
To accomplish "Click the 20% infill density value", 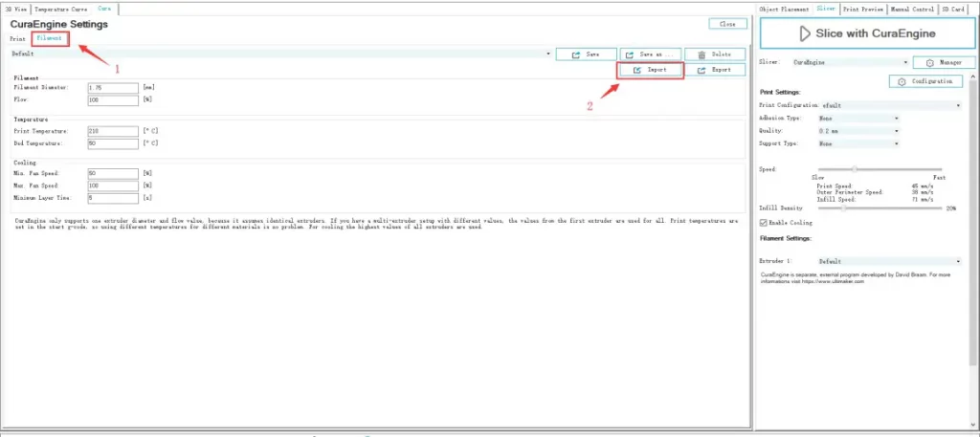I will pyautogui.click(x=950, y=208).
